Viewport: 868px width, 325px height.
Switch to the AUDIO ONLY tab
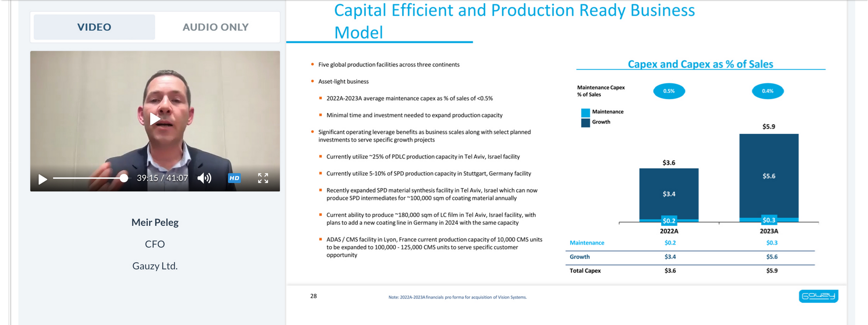(x=216, y=27)
